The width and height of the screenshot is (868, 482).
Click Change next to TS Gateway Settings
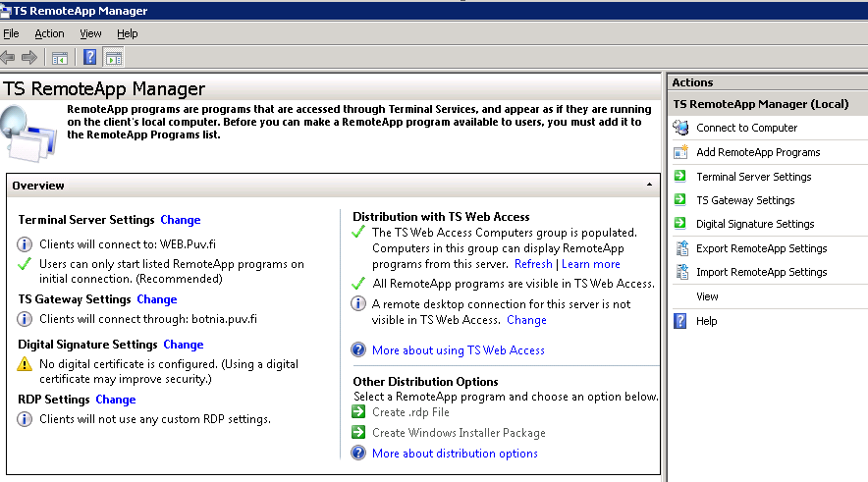[157, 299]
